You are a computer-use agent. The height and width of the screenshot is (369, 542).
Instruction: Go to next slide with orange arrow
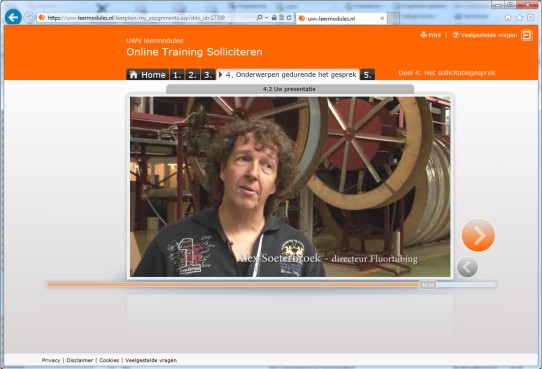478,235
